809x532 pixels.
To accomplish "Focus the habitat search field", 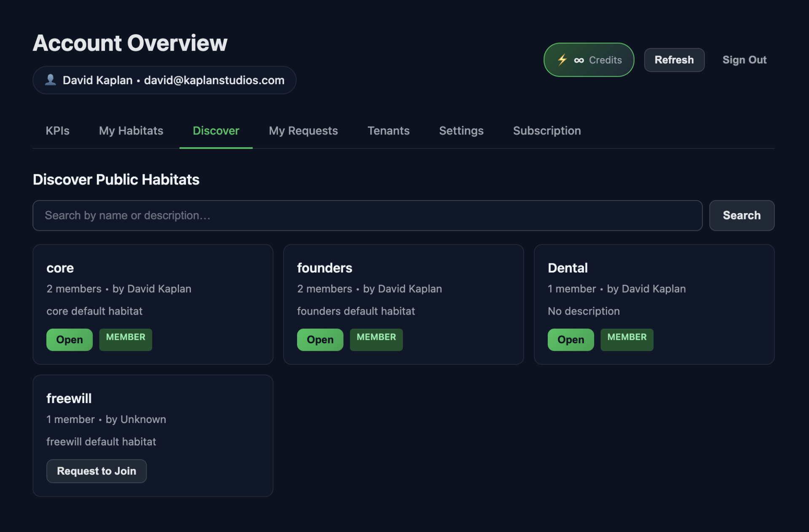I will (x=367, y=215).
